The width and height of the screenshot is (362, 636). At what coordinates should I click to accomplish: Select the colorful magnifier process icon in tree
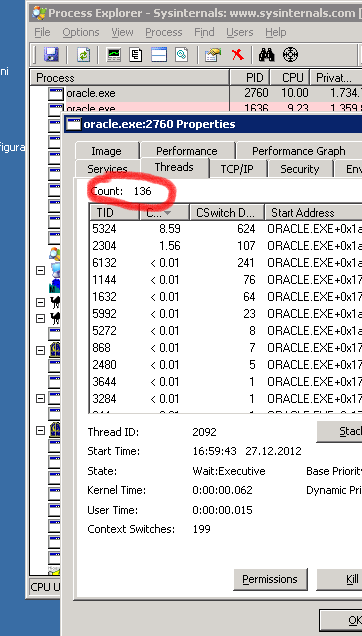click(x=55, y=254)
